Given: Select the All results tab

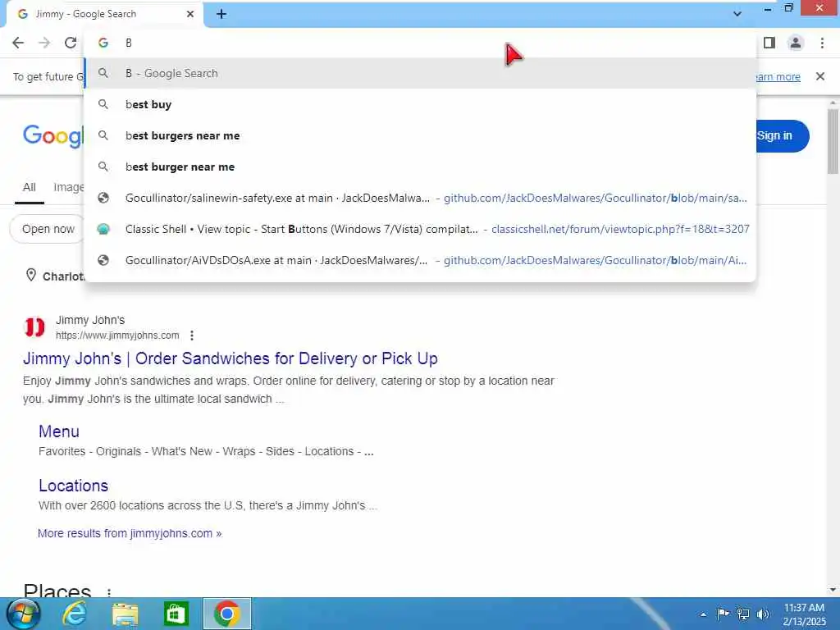Looking at the screenshot, I should click(x=30, y=187).
